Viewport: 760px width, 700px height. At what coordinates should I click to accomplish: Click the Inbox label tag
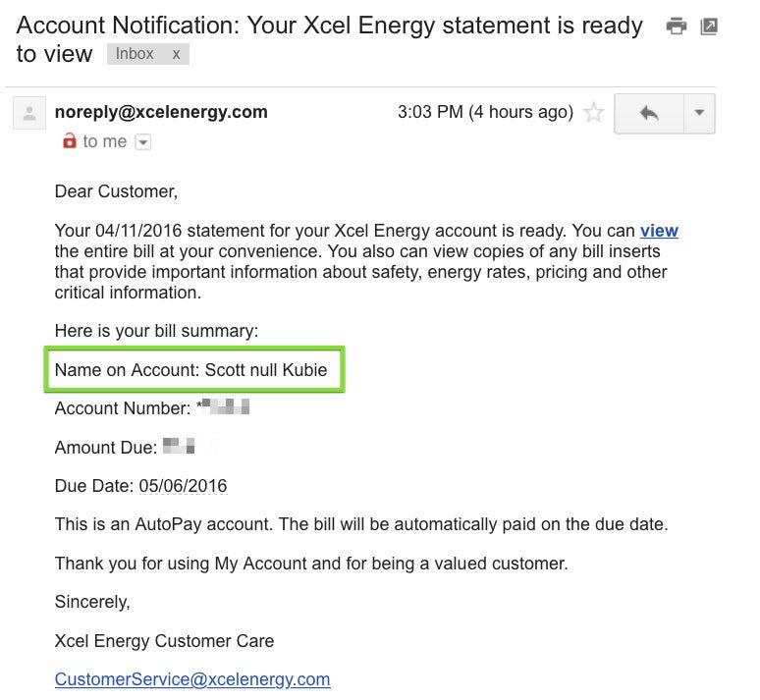(135, 54)
